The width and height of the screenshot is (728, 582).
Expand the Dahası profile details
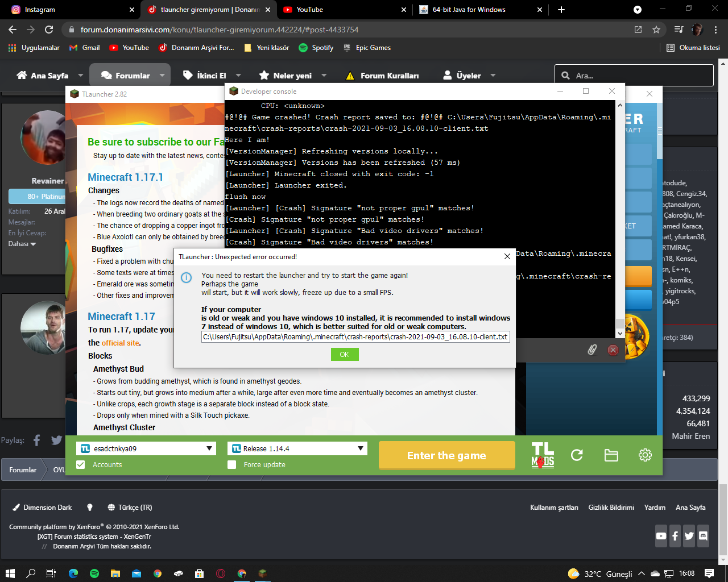22,244
